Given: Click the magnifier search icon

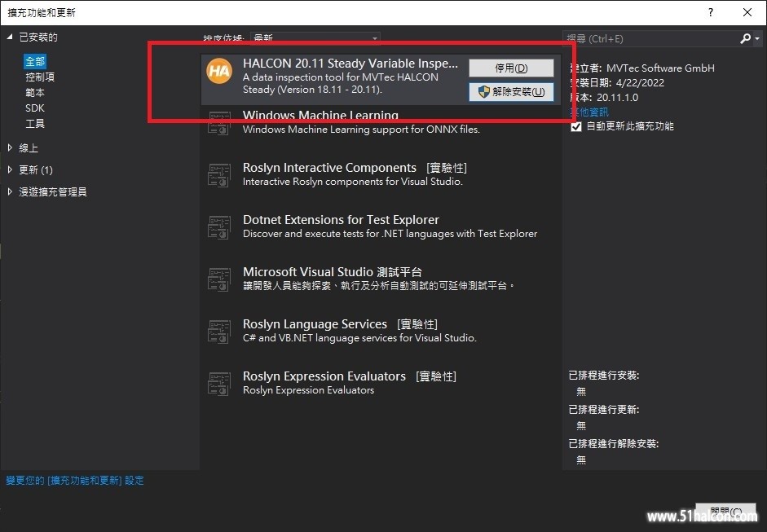Looking at the screenshot, I should coord(745,38).
